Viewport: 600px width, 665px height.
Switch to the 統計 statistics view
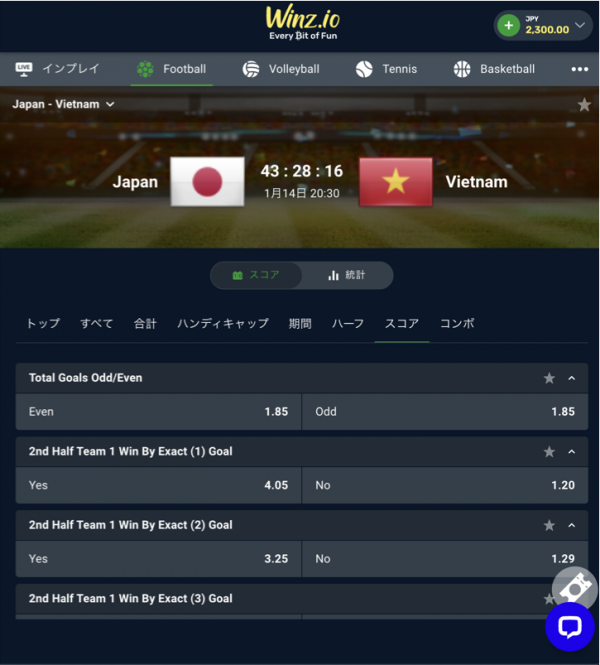coord(346,275)
